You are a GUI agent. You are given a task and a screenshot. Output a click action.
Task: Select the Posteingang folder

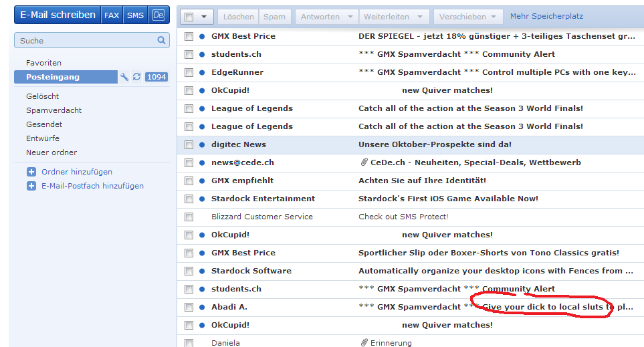(x=66, y=77)
